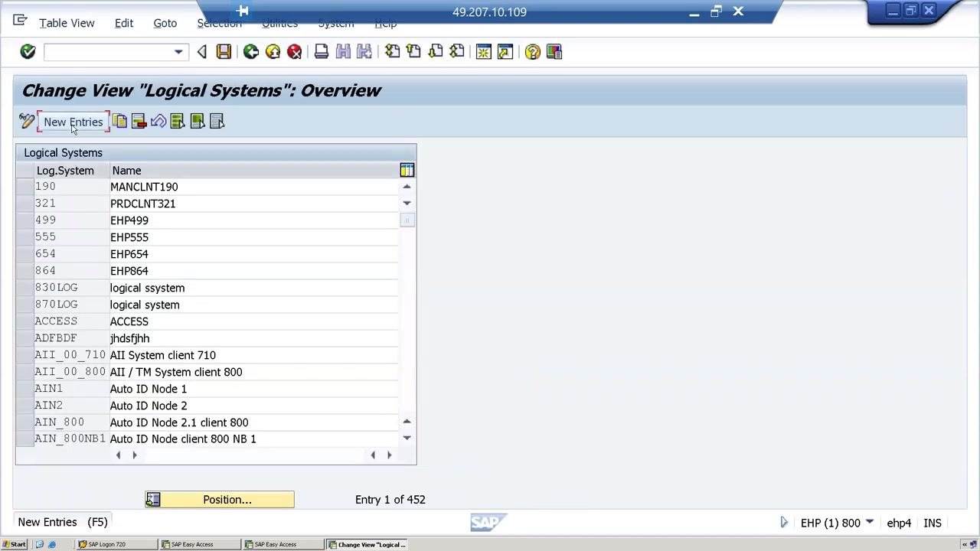
Task: Click the Copy As icon beside New Entries
Action: [x=119, y=121]
